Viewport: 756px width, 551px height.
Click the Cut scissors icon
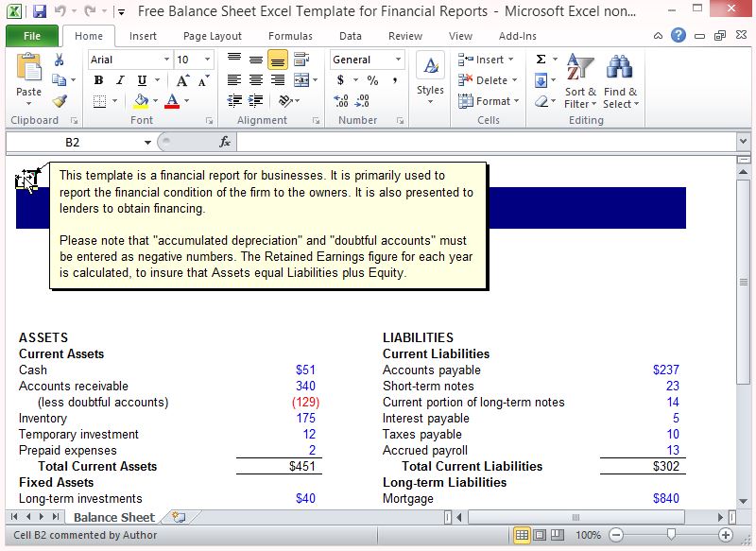point(60,60)
